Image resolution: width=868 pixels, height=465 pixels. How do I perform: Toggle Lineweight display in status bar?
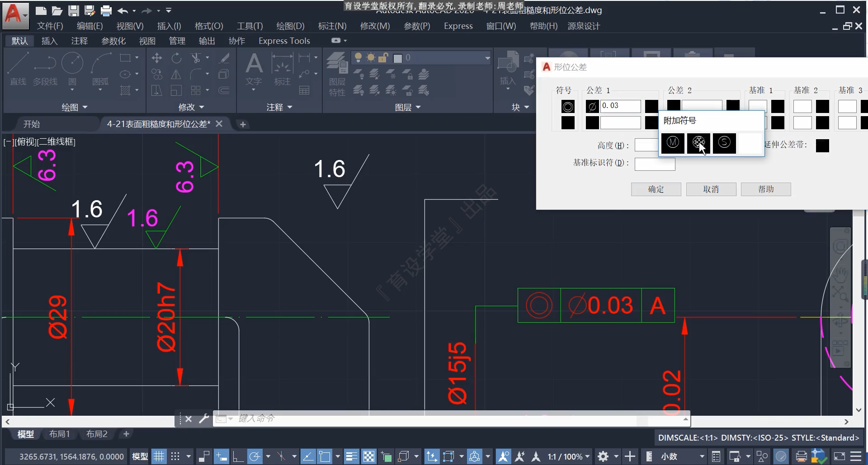click(x=351, y=456)
